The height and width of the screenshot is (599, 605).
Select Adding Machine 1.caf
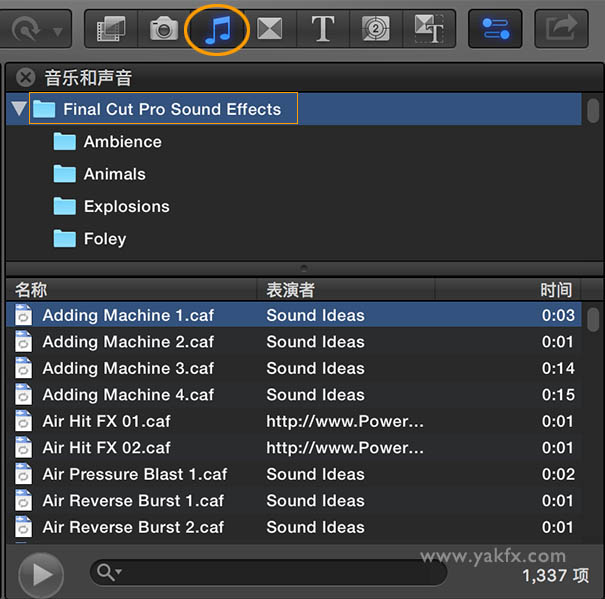[294, 315]
